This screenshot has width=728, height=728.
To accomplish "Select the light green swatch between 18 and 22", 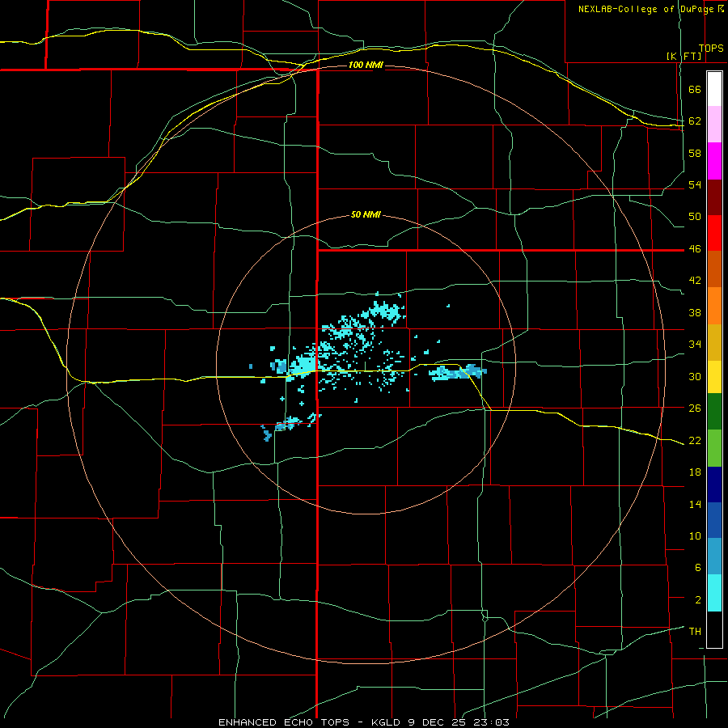I will [714, 448].
